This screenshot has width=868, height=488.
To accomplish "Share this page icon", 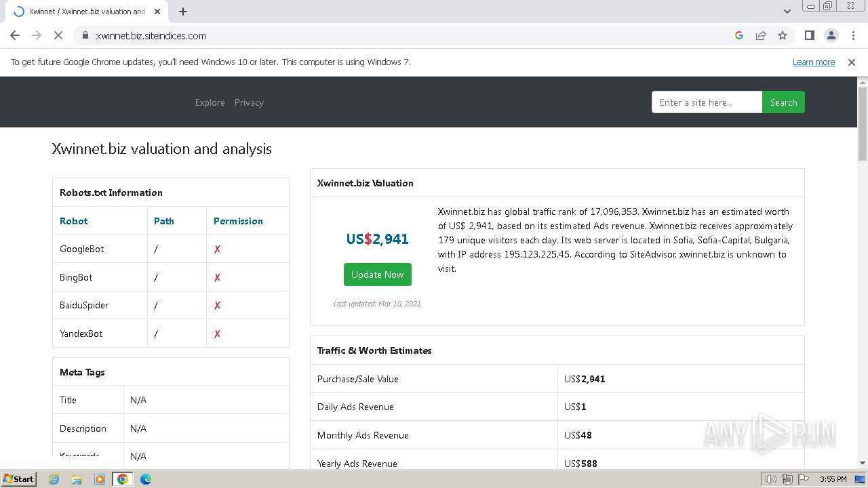I will (x=761, y=35).
